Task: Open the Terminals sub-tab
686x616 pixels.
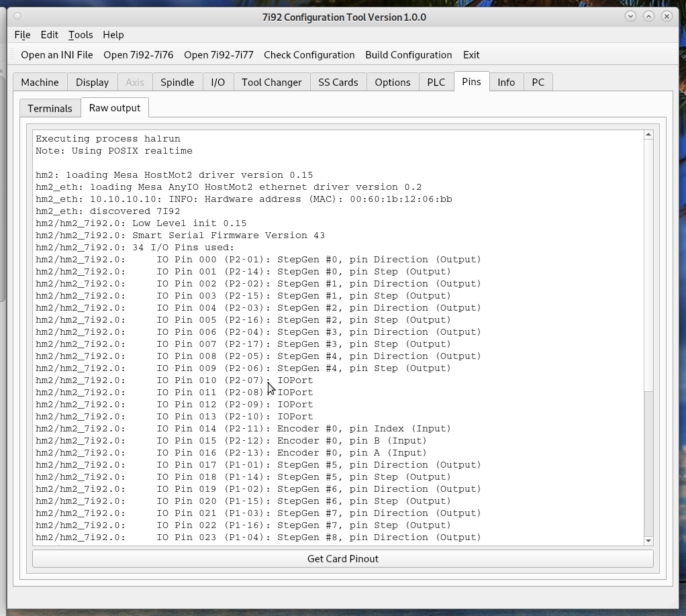Action: tap(50, 109)
